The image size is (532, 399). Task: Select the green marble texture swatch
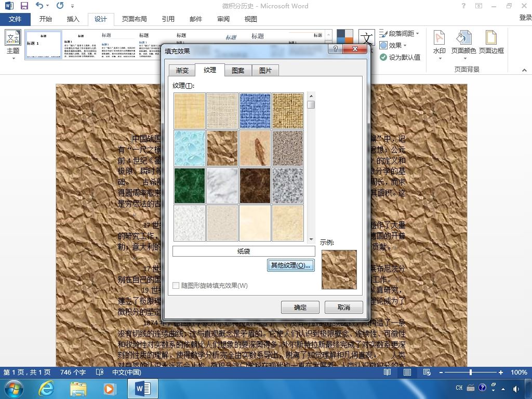point(189,185)
